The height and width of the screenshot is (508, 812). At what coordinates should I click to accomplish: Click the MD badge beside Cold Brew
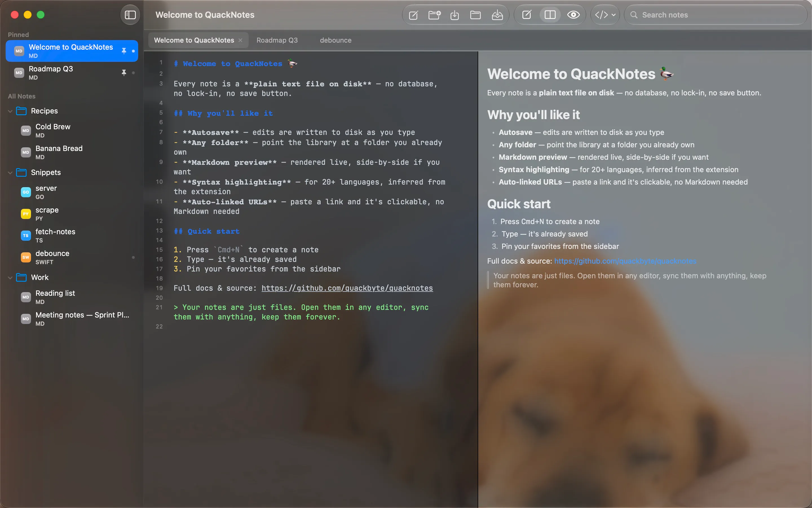tap(26, 131)
